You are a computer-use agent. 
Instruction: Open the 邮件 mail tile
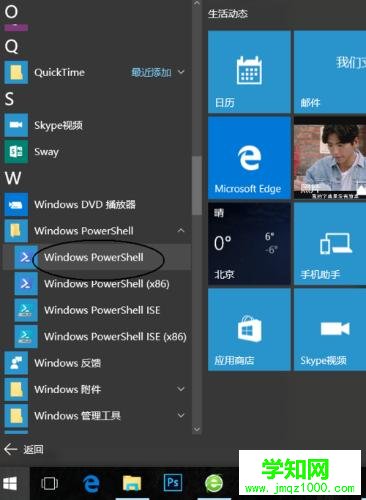point(330,72)
